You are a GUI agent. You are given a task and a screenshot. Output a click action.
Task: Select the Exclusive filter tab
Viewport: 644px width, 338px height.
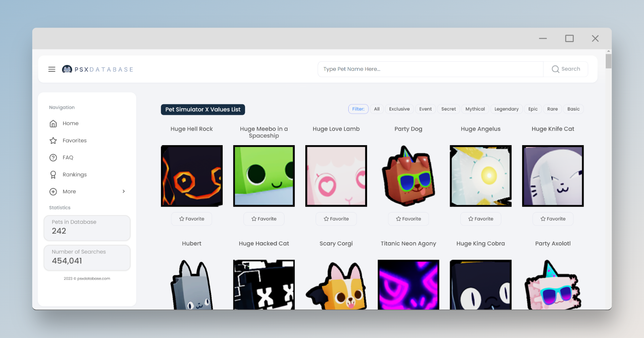click(x=399, y=109)
